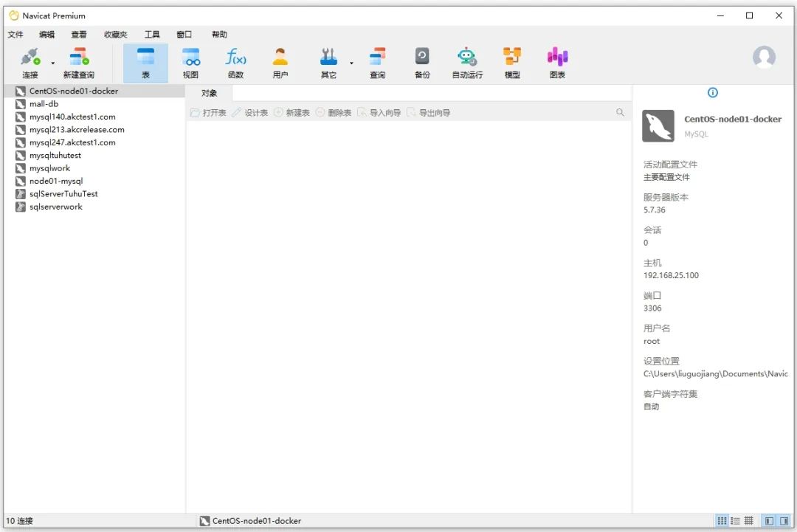Viewport: 797px width, 532px height.
Task: Click the 导入向导 (Import Wizard) button
Action: [x=379, y=112]
